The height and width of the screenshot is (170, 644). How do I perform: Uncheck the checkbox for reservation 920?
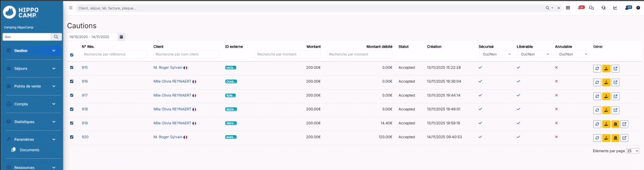(72, 137)
